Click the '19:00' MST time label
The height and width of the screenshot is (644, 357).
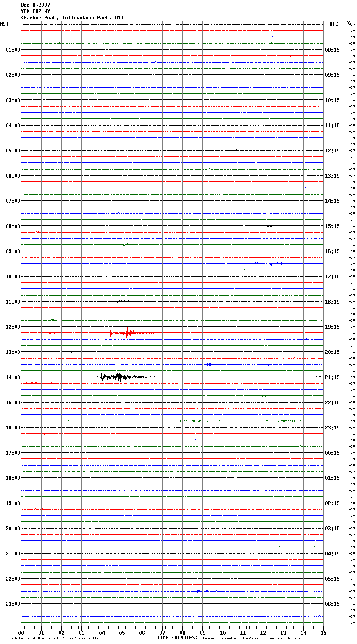[13, 503]
